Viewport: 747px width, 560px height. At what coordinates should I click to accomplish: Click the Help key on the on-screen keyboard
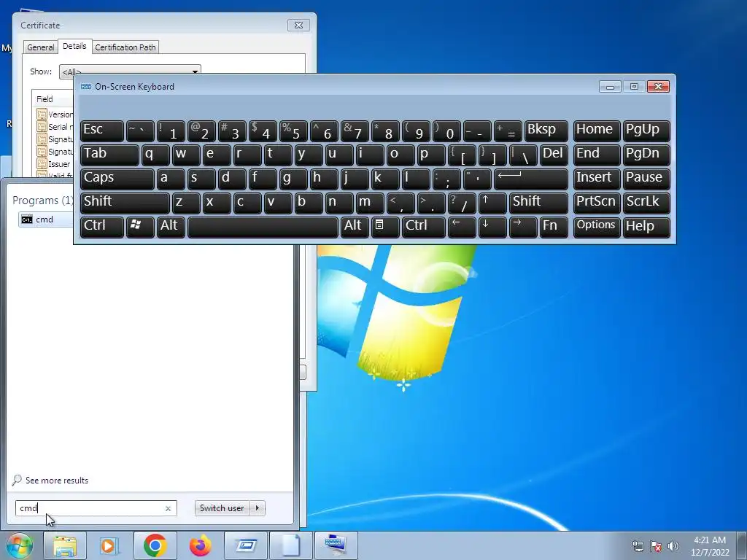tap(646, 227)
